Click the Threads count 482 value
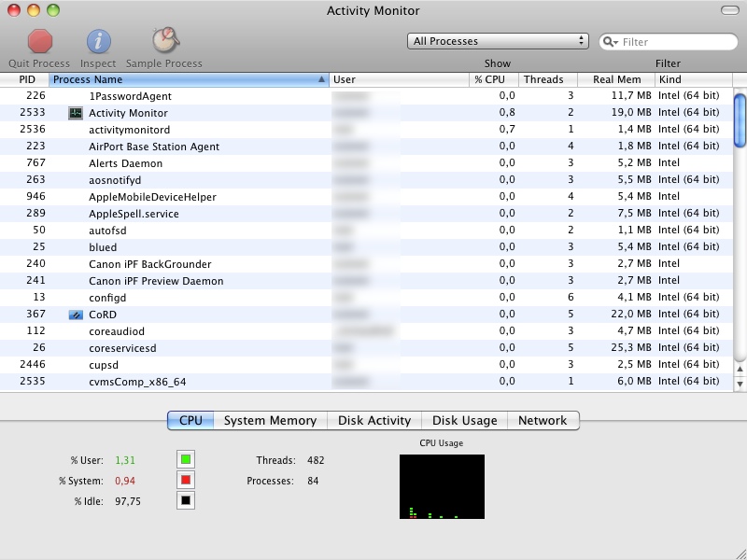This screenshot has width=747, height=560. coord(316,460)
